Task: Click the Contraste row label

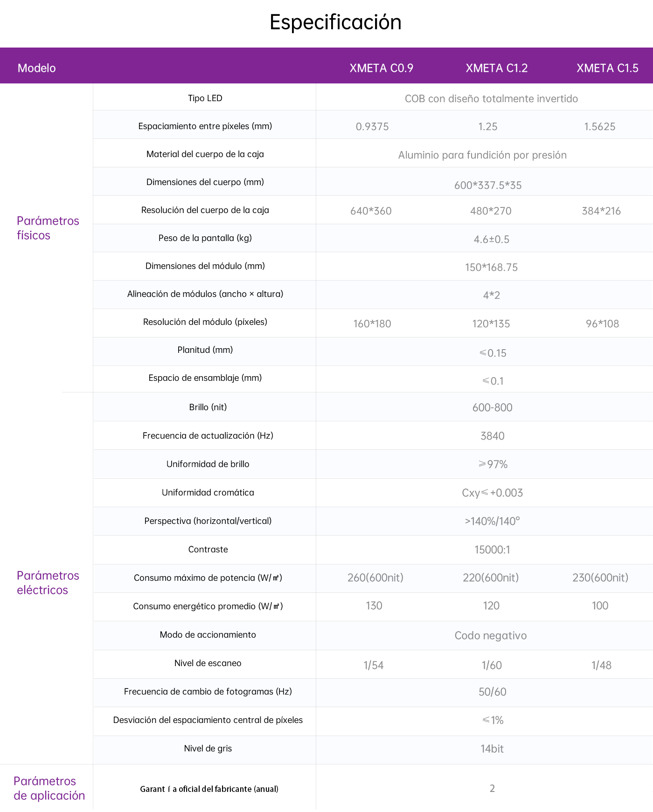Action: pyautogui.click(x=208, y=550)
